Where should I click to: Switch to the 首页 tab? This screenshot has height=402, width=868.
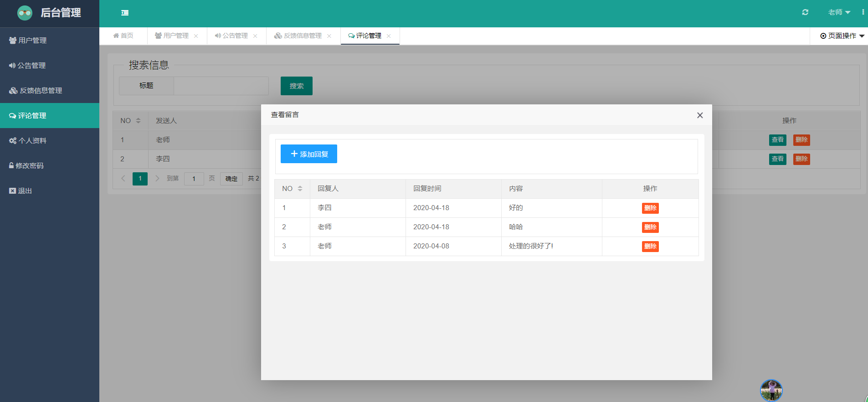point(123,36)
